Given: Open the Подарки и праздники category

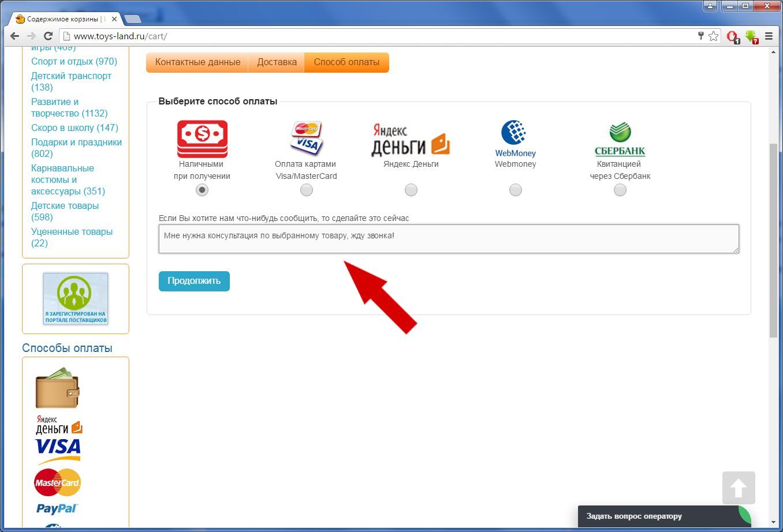Looking at the screenshot, I should [x=76, y=148].
